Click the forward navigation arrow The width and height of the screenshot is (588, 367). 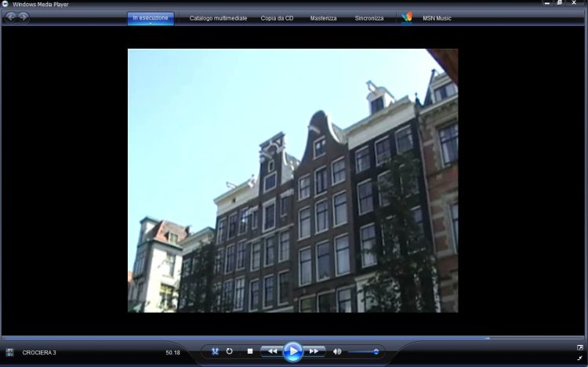coord(24,16)
